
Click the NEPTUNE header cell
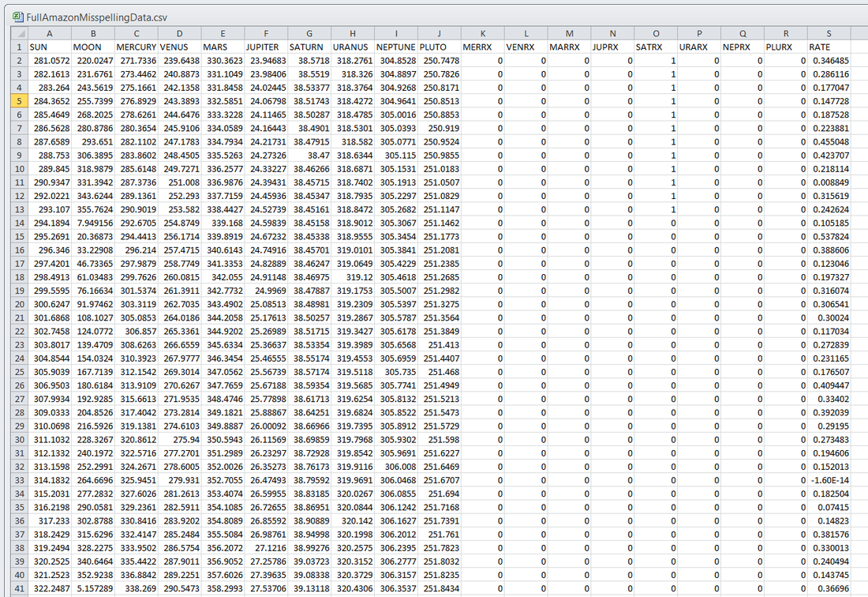click(396, 47)
